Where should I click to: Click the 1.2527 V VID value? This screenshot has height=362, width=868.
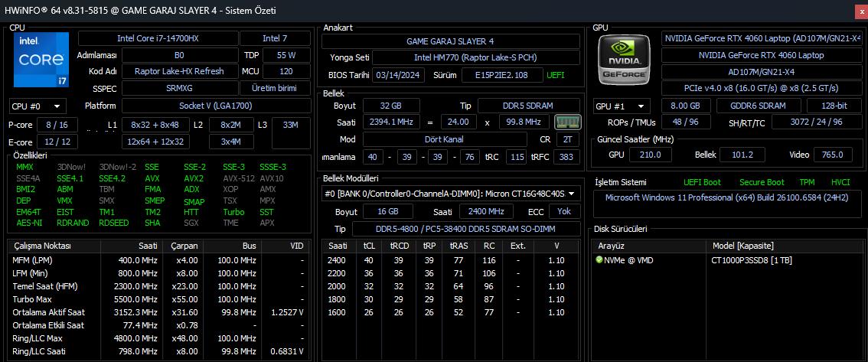287,312
